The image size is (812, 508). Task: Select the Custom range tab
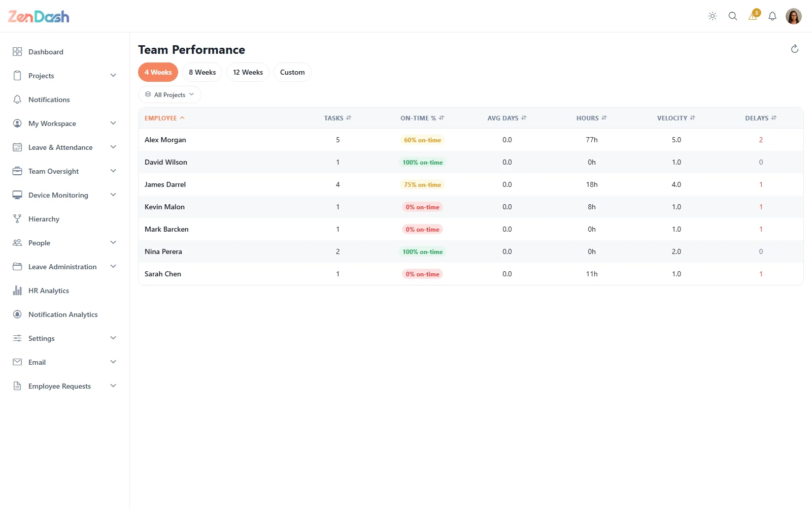click(292, 72)
